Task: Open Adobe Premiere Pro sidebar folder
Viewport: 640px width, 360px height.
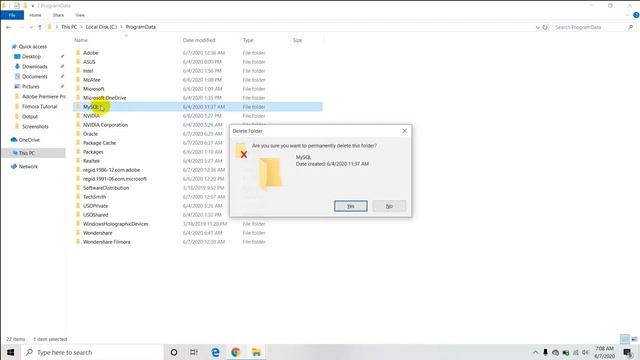Action: [44, 96]
